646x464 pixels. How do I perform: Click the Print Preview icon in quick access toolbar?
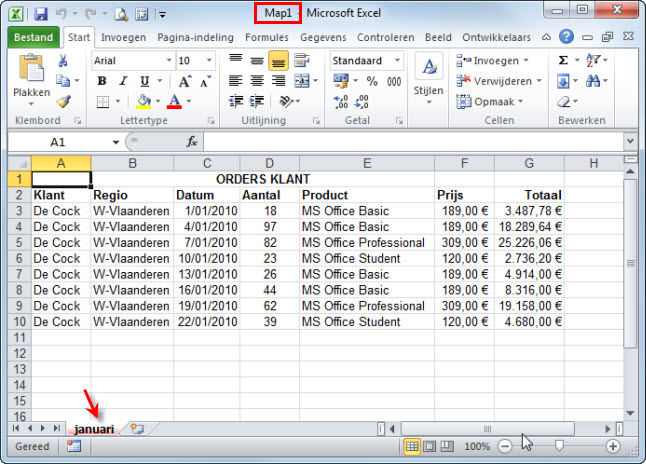pyautogui.click(x=121, y=14)
